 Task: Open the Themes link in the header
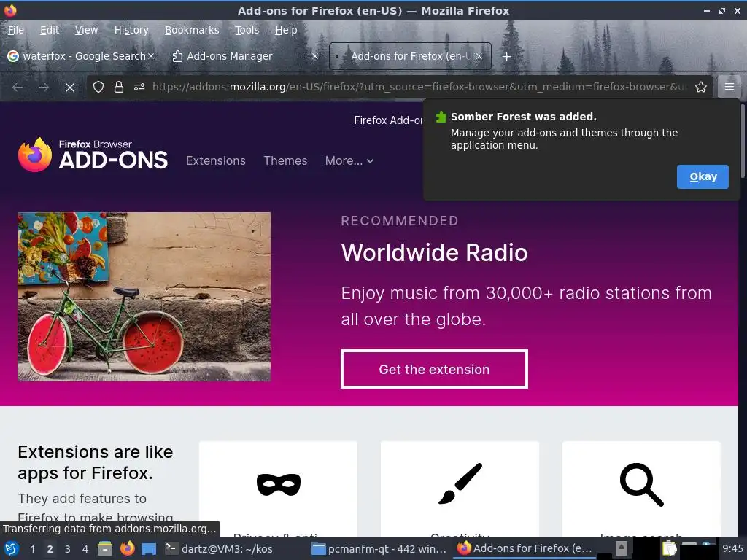pos(285,160)
